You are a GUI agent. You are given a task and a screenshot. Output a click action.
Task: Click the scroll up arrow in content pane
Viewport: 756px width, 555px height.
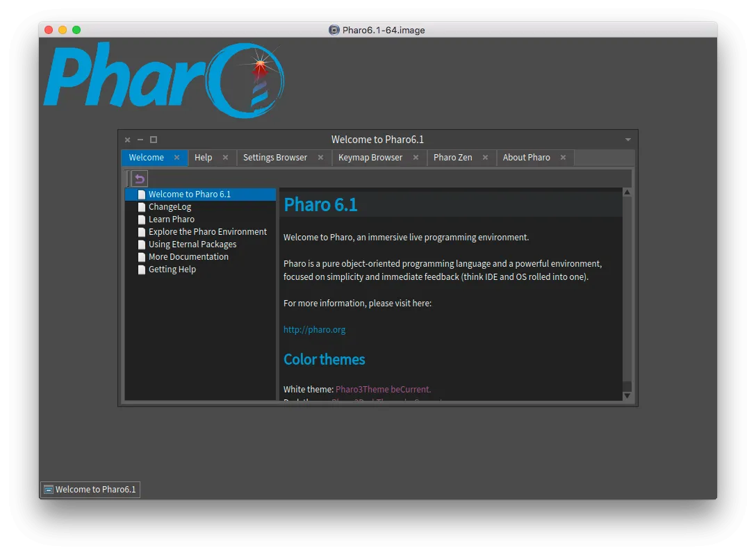(627, 192)
